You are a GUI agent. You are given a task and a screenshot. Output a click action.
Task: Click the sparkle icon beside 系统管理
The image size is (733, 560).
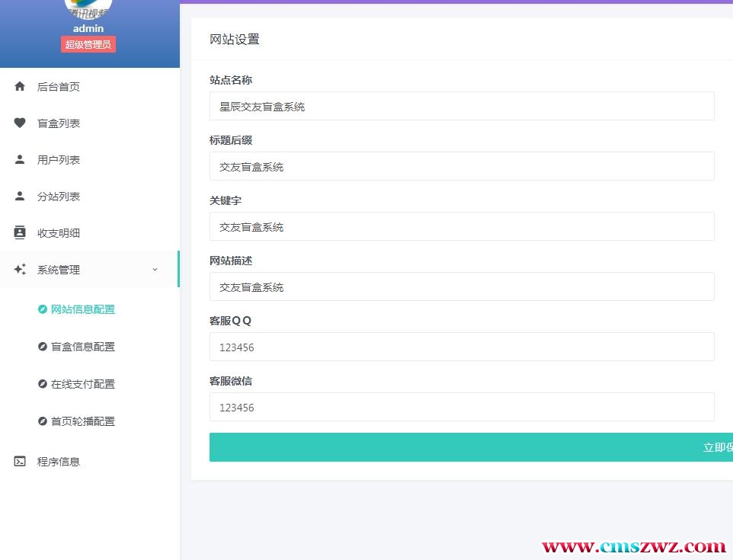[x=21, y=270]
